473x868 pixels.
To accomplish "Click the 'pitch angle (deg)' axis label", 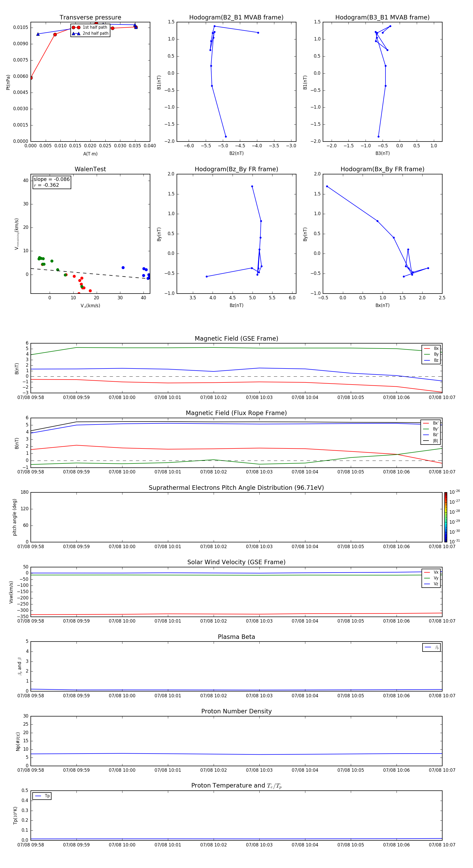I will 14,517.
